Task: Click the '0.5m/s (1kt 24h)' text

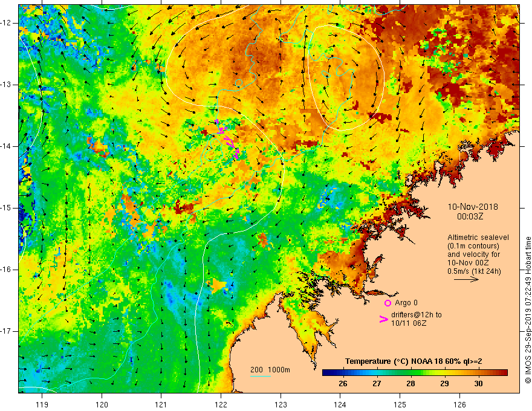Action: click(x=474, y=271)
